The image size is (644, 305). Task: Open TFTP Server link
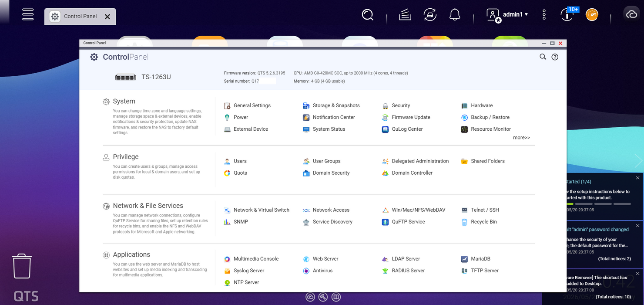pos(485,271)
